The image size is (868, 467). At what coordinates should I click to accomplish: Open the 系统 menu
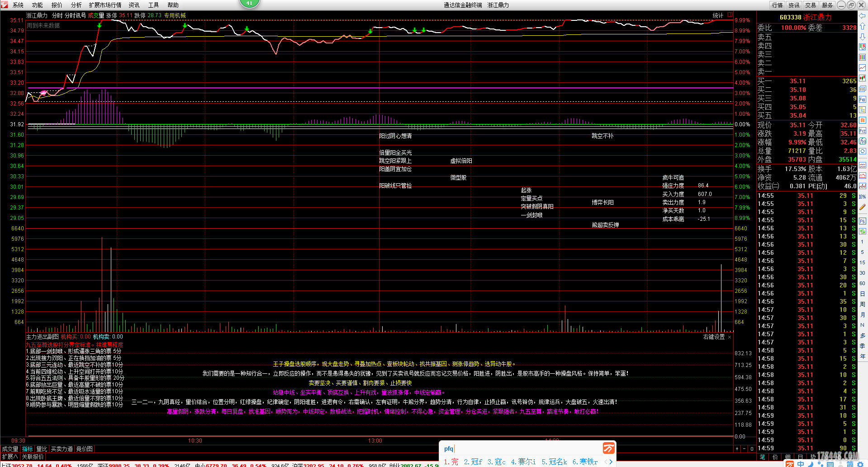click(x=18, y=5)
